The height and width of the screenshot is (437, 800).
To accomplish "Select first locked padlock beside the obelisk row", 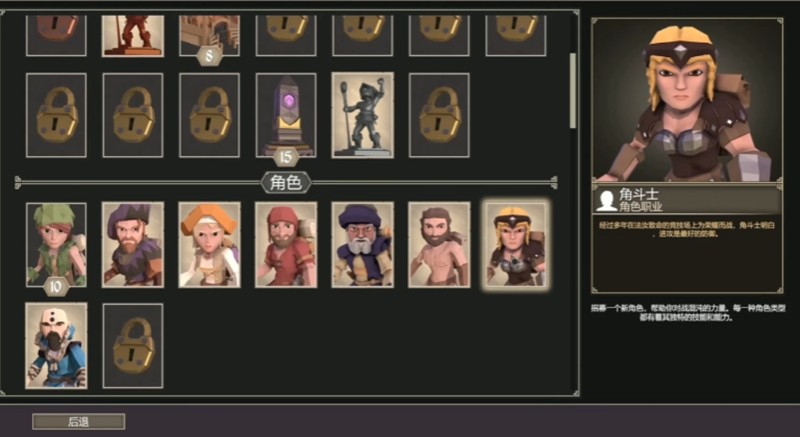I will pyautogui.click(x=56, y=115).
